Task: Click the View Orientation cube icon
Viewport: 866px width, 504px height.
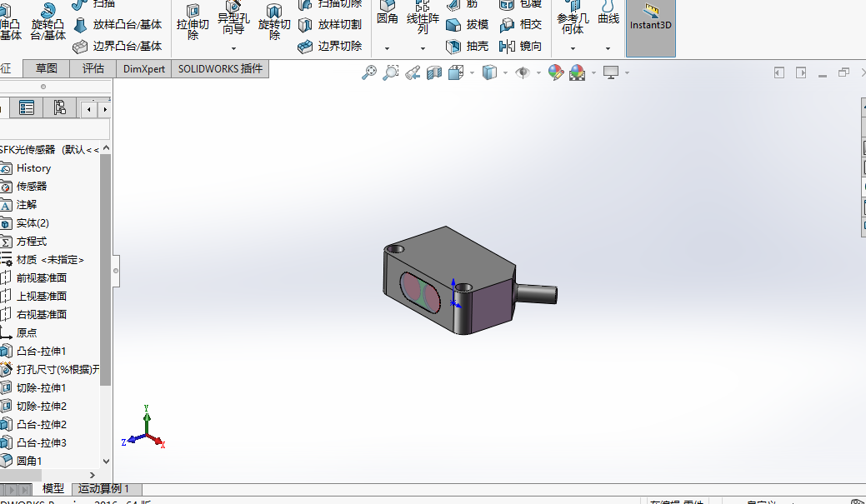Action: click(456, 72)
